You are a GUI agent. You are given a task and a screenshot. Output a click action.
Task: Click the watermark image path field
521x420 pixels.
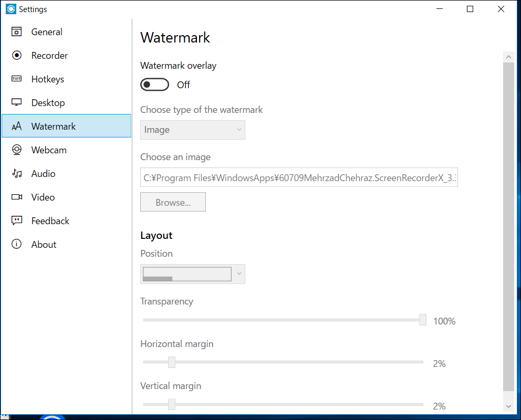tap(298, 177)
